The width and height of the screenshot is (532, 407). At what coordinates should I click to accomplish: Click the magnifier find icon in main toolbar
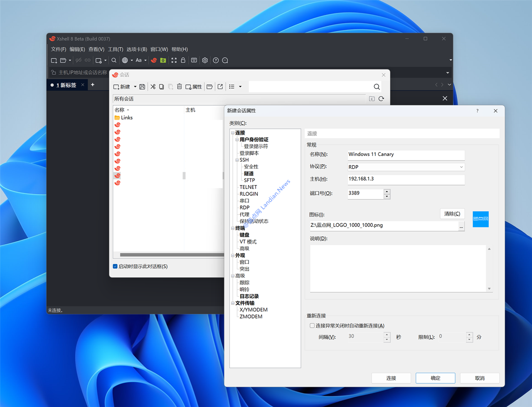114,60
